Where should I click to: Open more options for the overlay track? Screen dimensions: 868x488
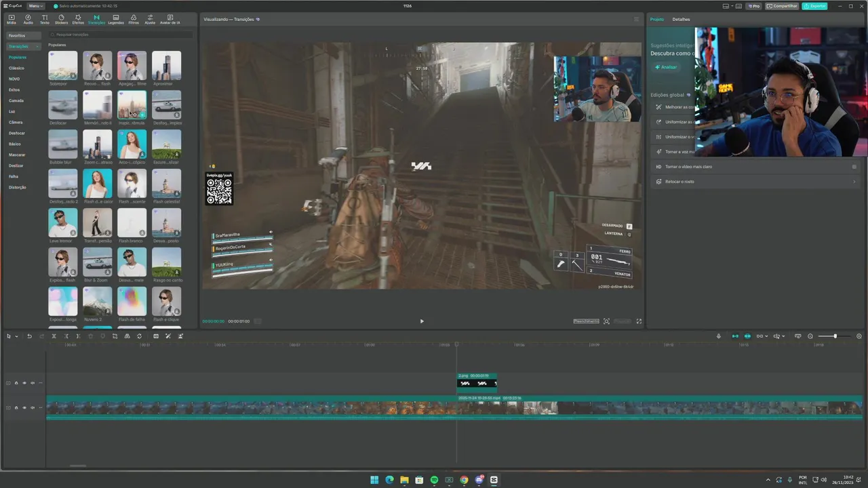[x=41, y=383]
